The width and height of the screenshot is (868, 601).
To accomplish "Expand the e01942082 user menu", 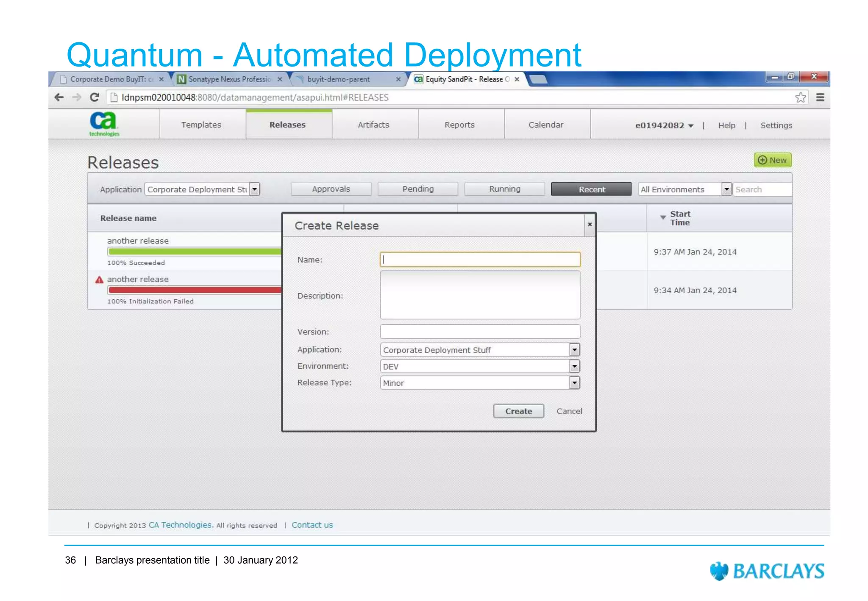I will pos(664,125).
